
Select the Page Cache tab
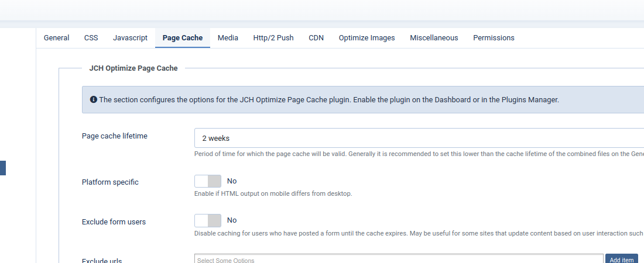coord(182,38)
